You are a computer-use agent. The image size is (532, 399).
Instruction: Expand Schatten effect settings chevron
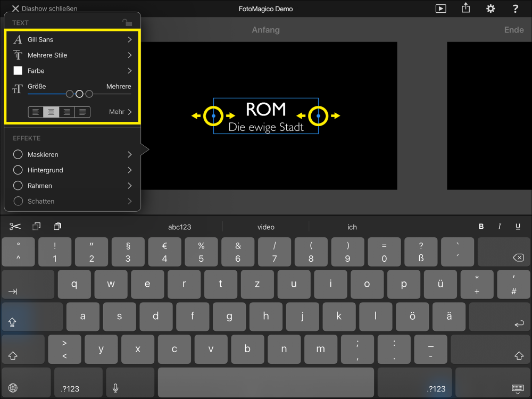(130, 201)
